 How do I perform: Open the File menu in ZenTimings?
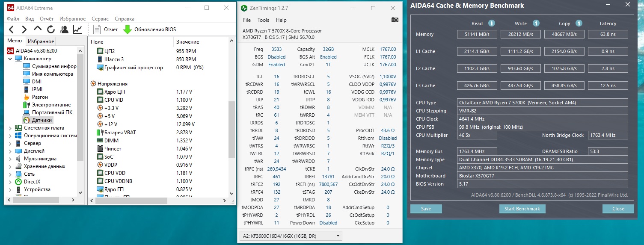pyautogui.click(x=247, y=20)
